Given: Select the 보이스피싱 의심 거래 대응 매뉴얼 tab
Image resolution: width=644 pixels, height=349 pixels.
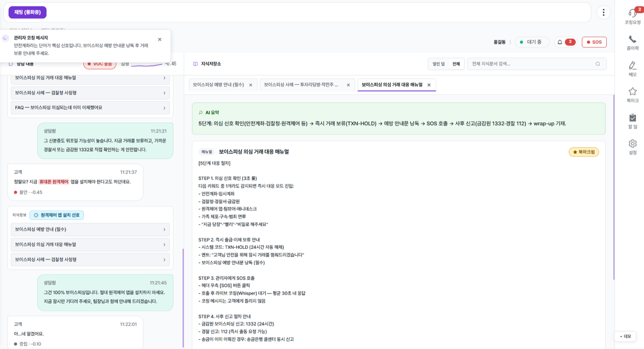Looking at the screenshot, I should pos(392,85).
